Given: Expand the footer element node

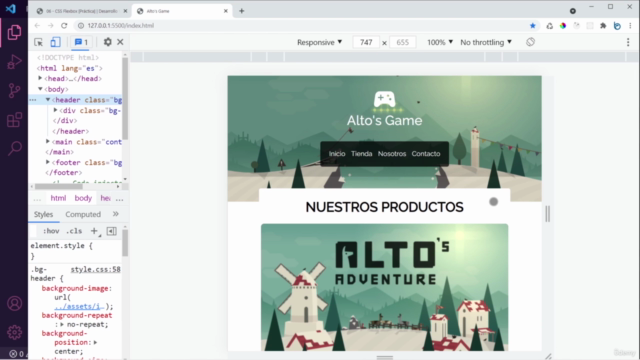Looking at the screenshot, I should click(x=48, y=162).
